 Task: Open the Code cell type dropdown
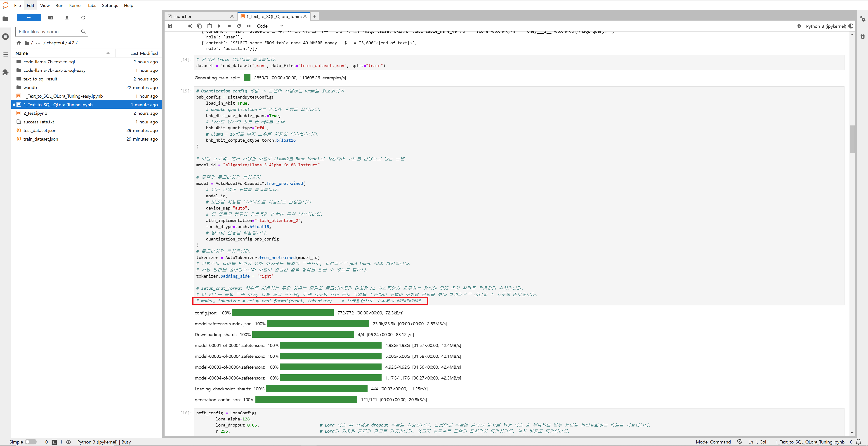tap(270, 26)
